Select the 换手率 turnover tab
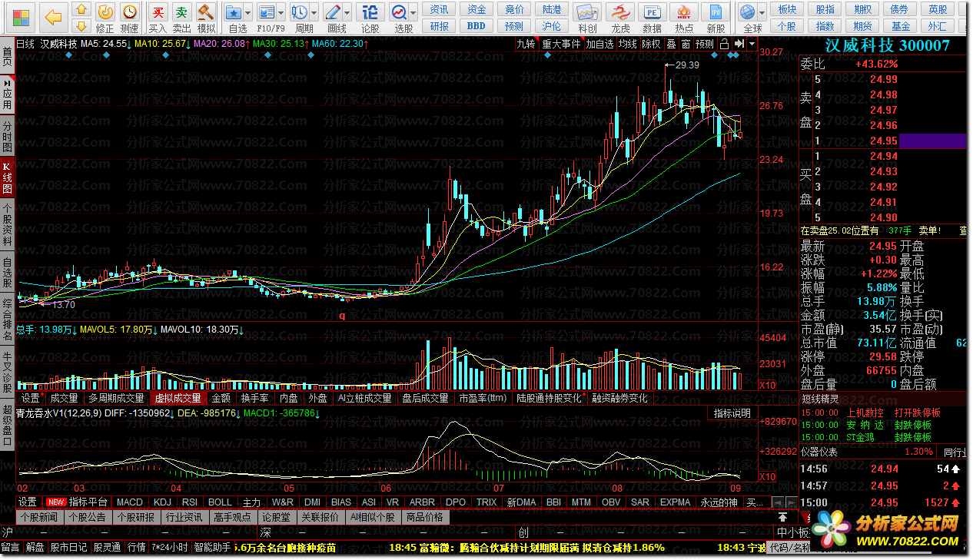This screenshot has height=560, width=973. [254, 398]
